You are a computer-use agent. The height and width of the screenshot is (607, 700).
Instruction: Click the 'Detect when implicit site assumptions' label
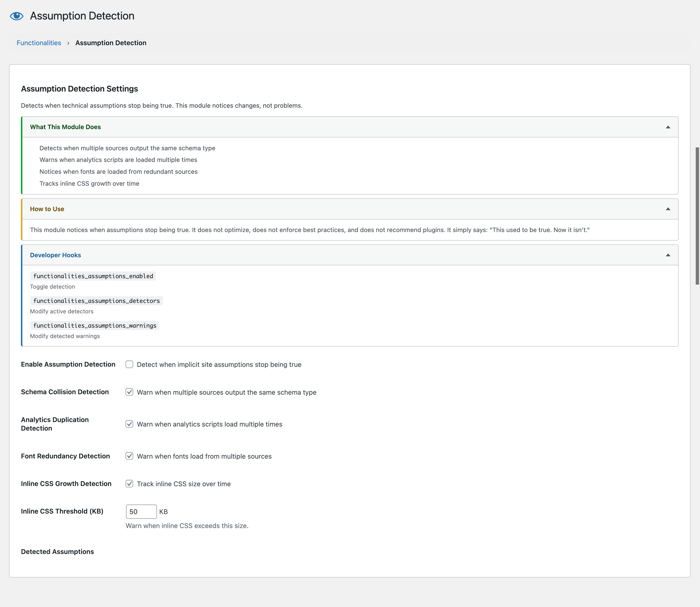tap(219, 364)
